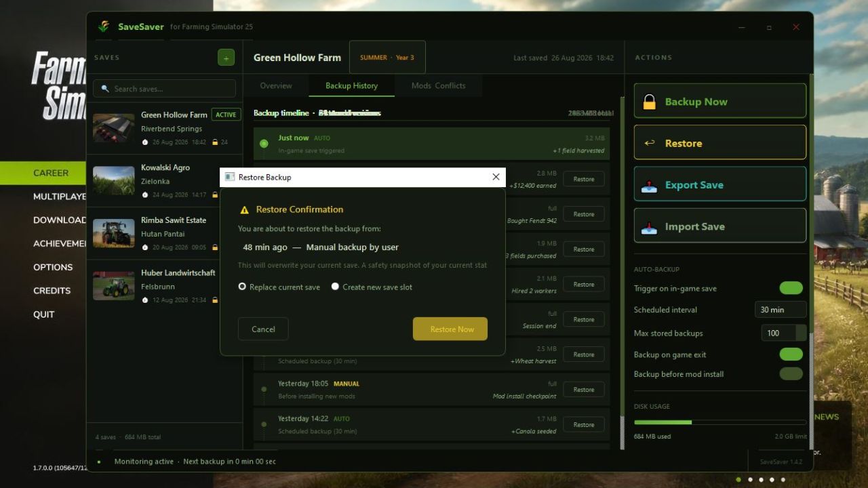
Task: Click the ACTIVE badge on Green Hollow Farm
Action: (226, 115)
